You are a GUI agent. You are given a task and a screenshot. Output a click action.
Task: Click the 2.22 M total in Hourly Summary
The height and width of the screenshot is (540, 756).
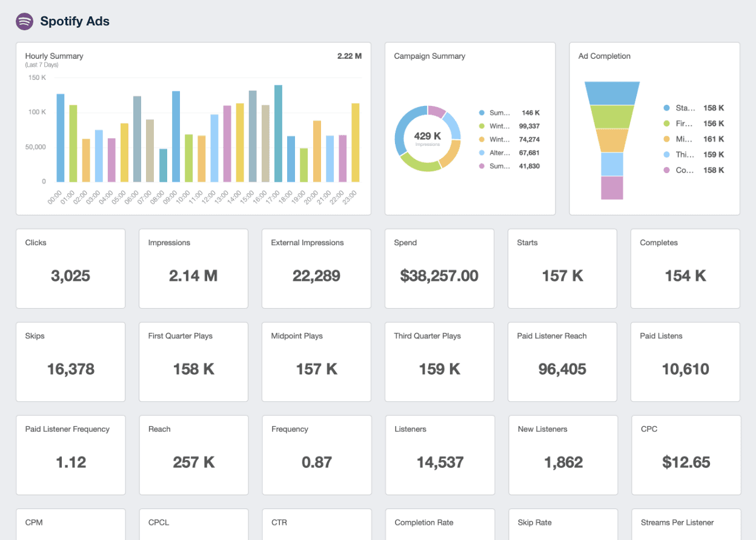point(350,56)
